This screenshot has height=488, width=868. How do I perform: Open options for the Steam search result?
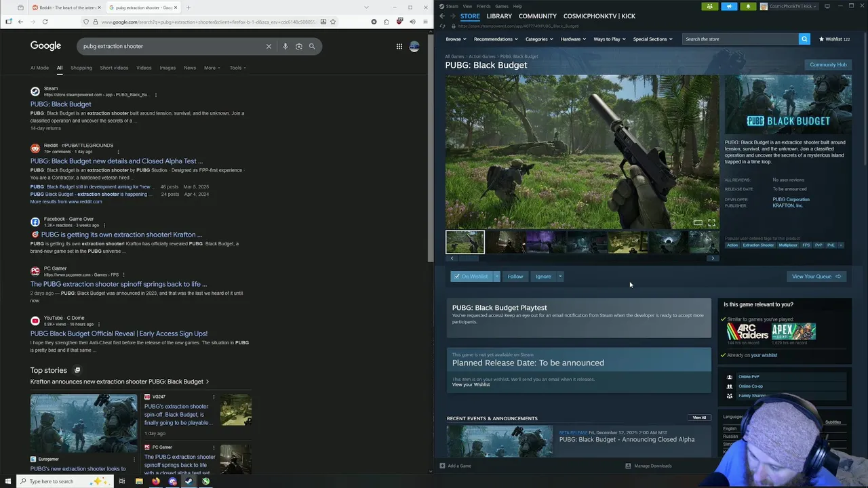tap(155, 95)
